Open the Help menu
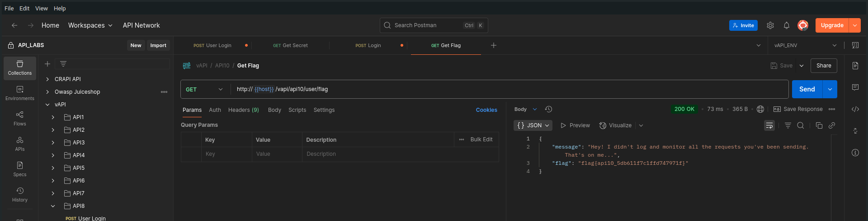Image resolution: width=868 pixels, height=221 pixels. click(x=60, y=8)
